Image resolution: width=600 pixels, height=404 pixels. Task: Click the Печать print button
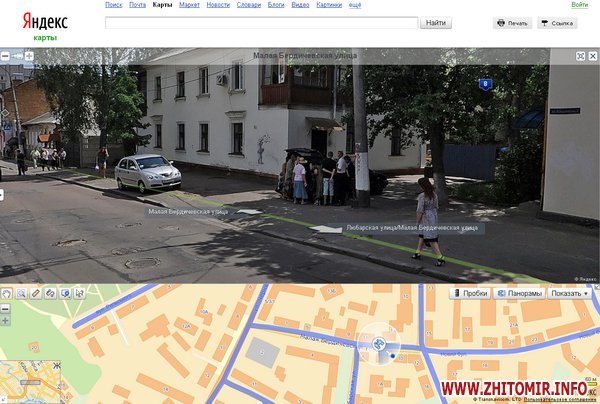[513, 23]
